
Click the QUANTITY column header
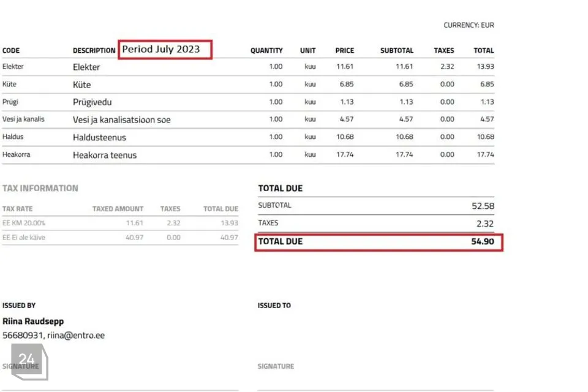pos(266,51)
